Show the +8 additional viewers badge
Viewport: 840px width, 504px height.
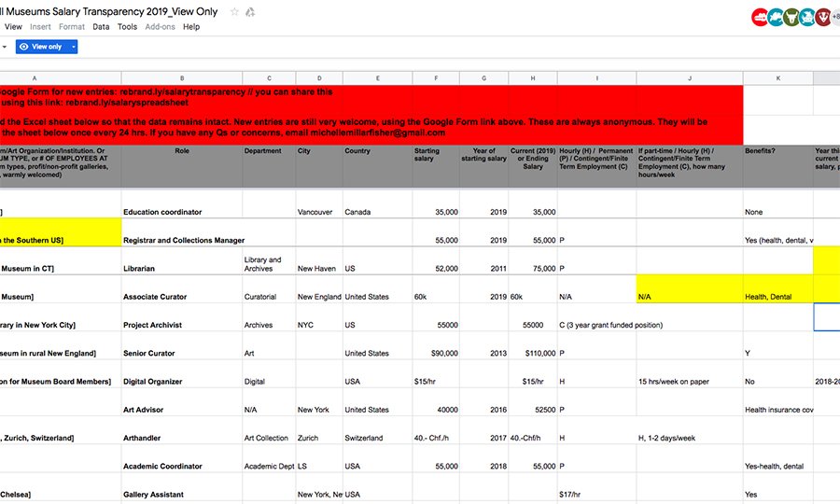pyautogui.click(x=835, y=17)
